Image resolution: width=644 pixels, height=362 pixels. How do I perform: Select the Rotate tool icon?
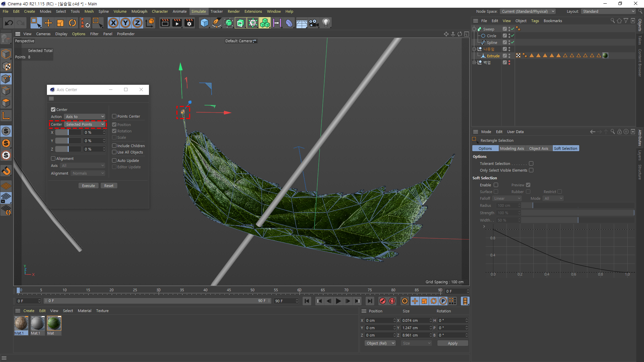pos(72,23)
